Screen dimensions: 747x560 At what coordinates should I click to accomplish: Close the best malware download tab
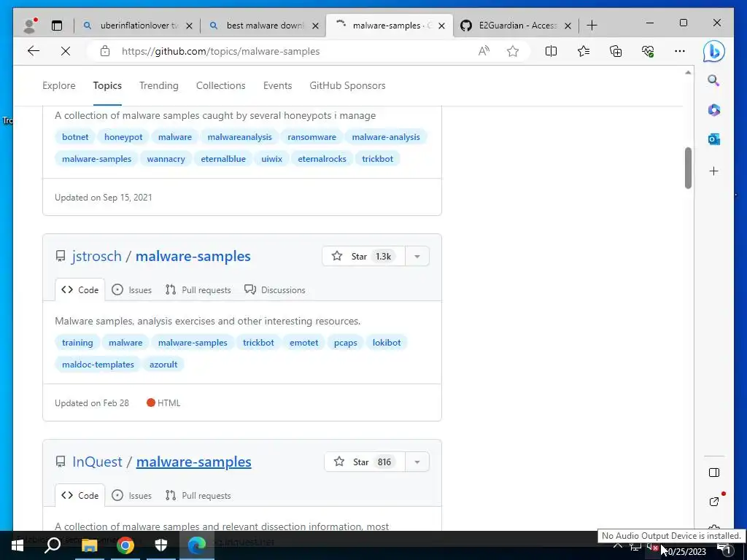click(x=315, y=26)
